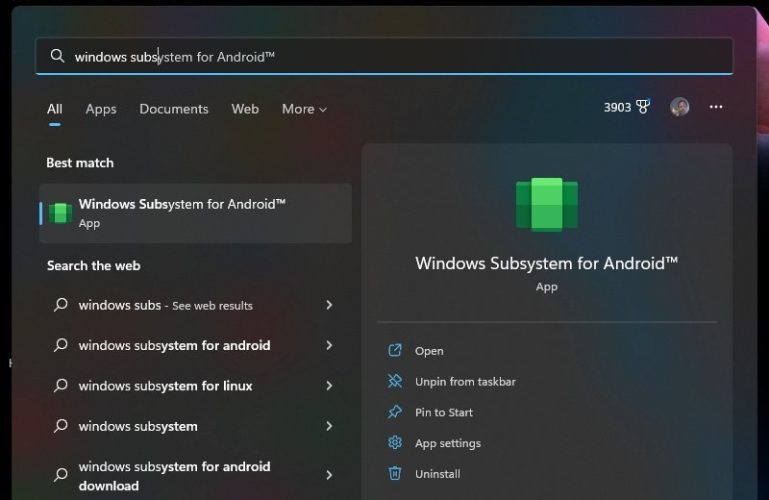Screen dimensions: 769x500
Task: Click Pin to Start
Action: pyautogui.click(x=444, y=412)
